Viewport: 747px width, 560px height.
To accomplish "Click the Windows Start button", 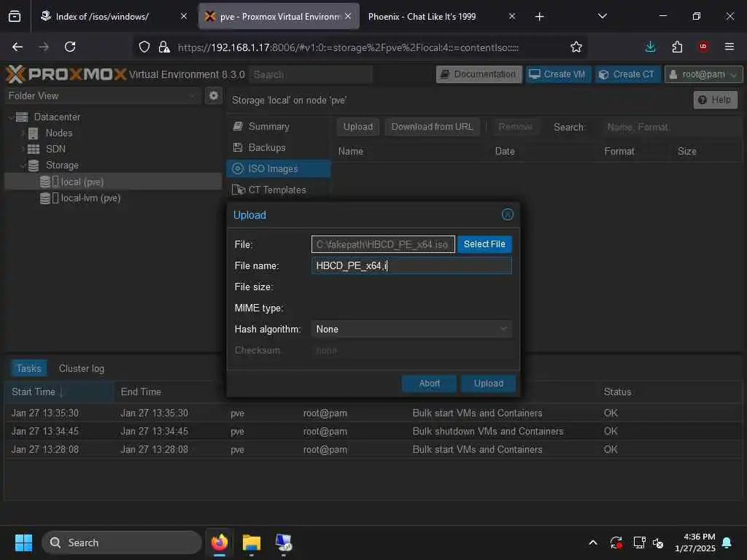I will 23,542.
